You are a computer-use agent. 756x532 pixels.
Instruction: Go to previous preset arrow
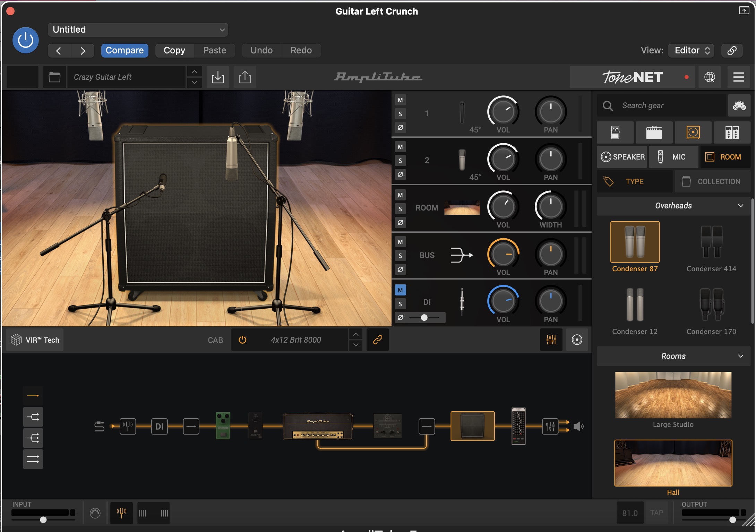tap(59, 51)
